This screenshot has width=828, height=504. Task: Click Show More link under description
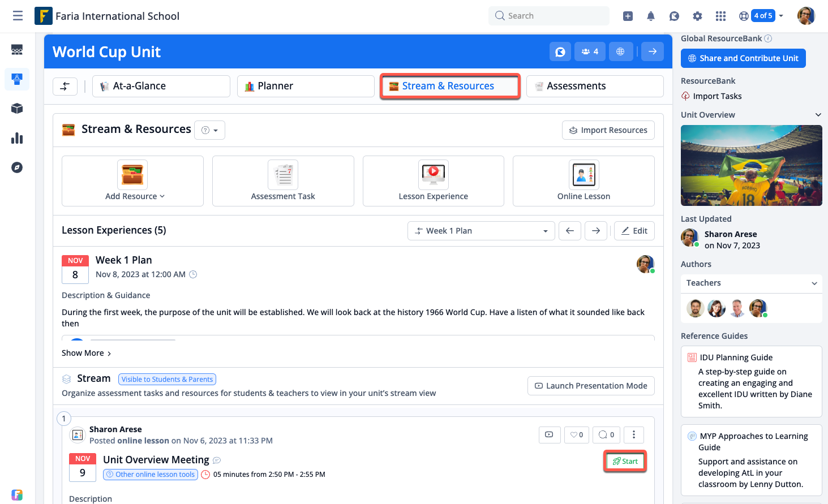click(86, 353)
